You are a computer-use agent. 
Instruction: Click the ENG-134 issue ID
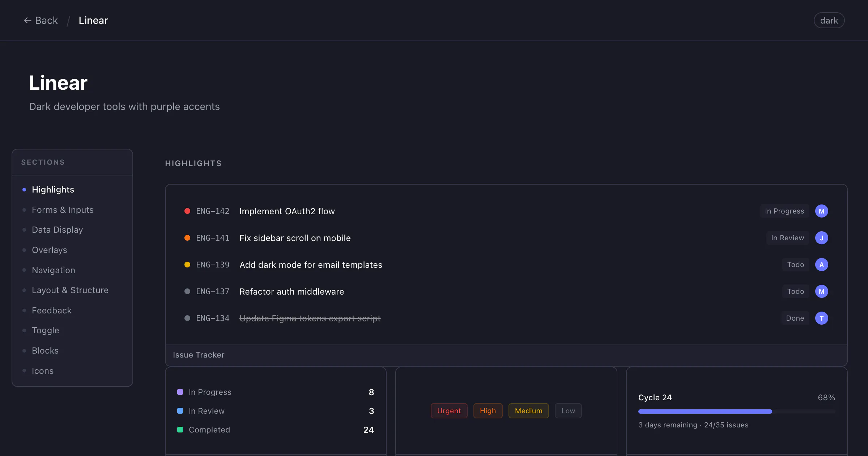[x=213, y=318]
